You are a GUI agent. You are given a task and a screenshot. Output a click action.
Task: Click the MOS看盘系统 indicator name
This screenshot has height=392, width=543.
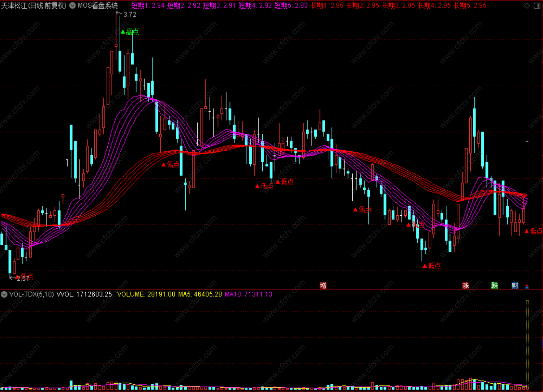click(98, 5)
